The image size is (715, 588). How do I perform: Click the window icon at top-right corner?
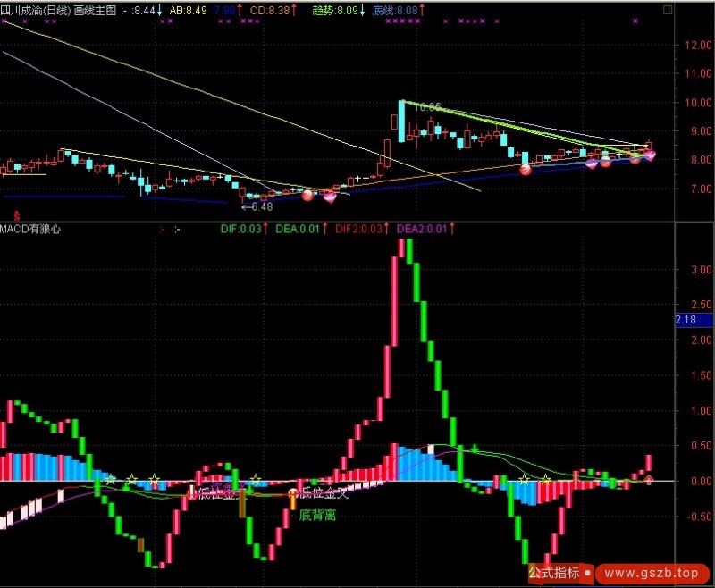(668, 10)
